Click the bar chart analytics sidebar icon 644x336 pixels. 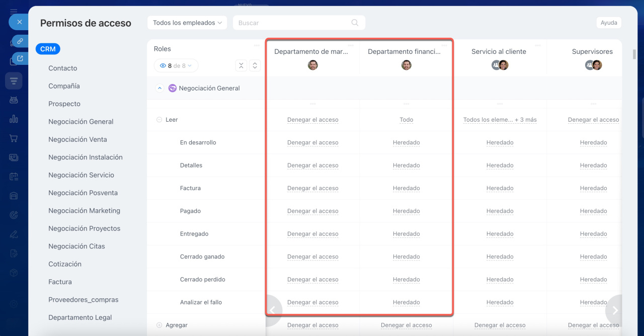(14, 119)
